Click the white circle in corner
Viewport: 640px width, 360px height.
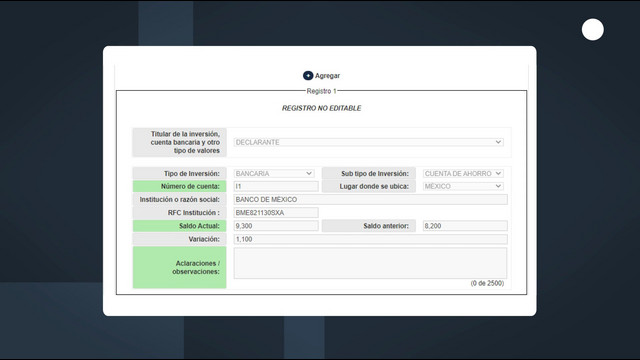593,29
